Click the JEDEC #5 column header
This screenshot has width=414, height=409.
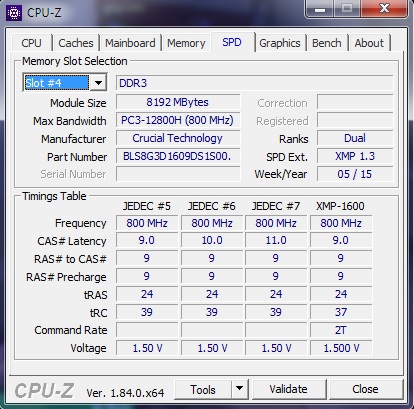point(147,206)
